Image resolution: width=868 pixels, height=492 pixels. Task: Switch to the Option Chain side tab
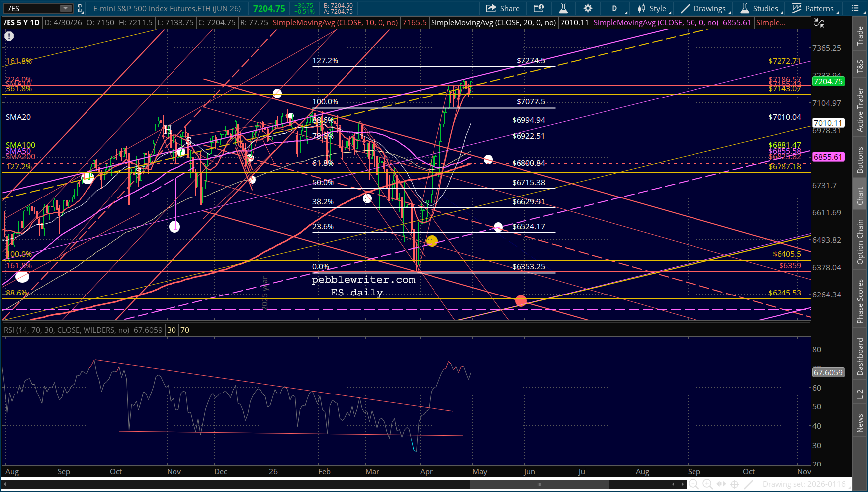pyautogui.click(x=860, y=242)
